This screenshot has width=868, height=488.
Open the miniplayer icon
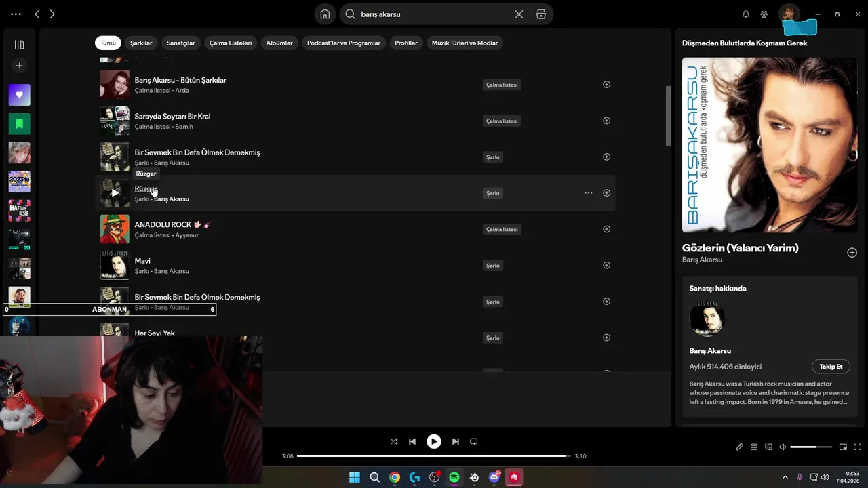(844, 447)
